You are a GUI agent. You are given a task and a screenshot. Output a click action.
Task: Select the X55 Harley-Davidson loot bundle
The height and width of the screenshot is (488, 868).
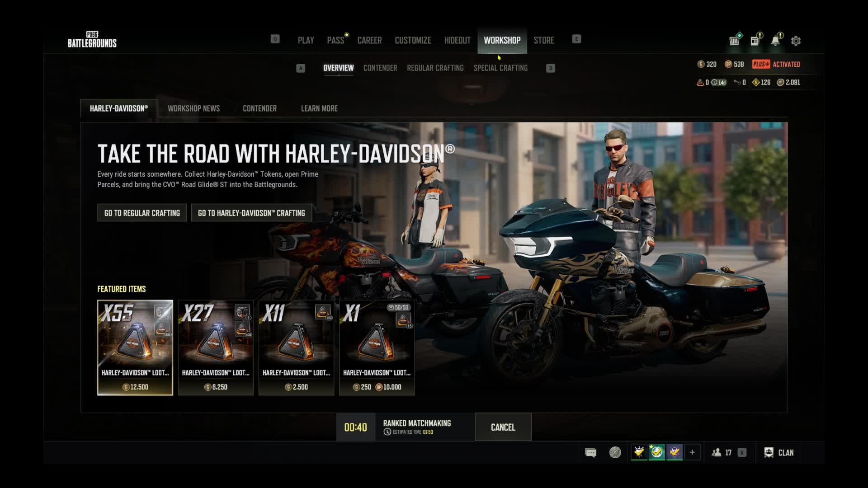[135, 347]
